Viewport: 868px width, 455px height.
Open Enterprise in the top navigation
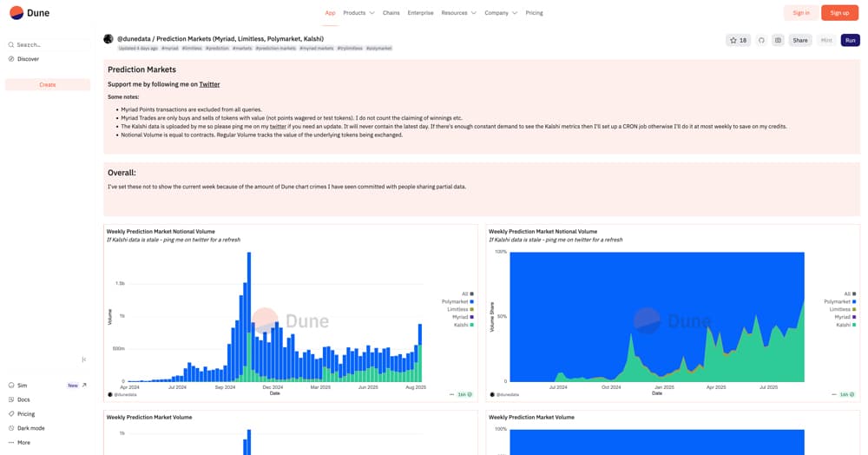click(x=420, y=13)
